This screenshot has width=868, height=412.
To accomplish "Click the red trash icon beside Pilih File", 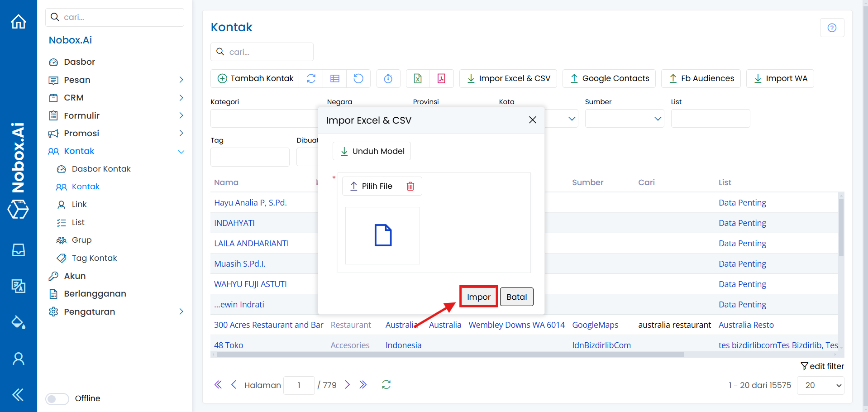I will click(x=410, y=186).
